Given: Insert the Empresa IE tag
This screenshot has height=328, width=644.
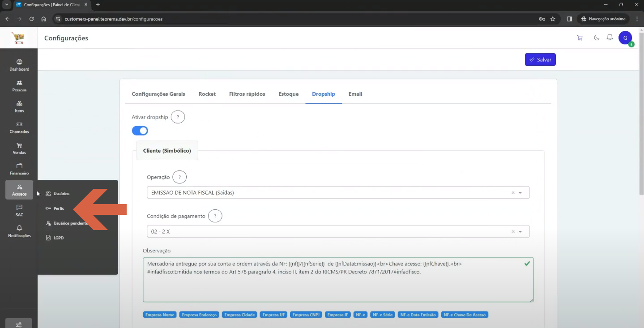Looking at the screenshot, I should (x=338, y=315).
